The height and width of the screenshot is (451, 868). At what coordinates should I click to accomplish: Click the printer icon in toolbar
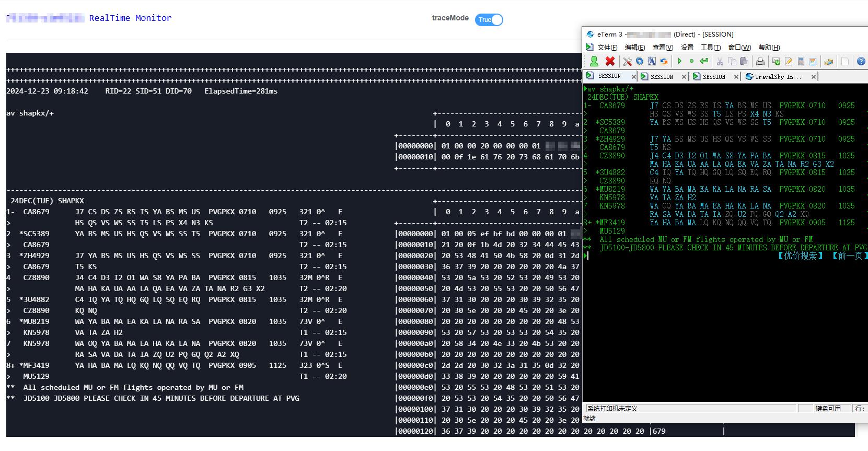(x=760, y=62)
